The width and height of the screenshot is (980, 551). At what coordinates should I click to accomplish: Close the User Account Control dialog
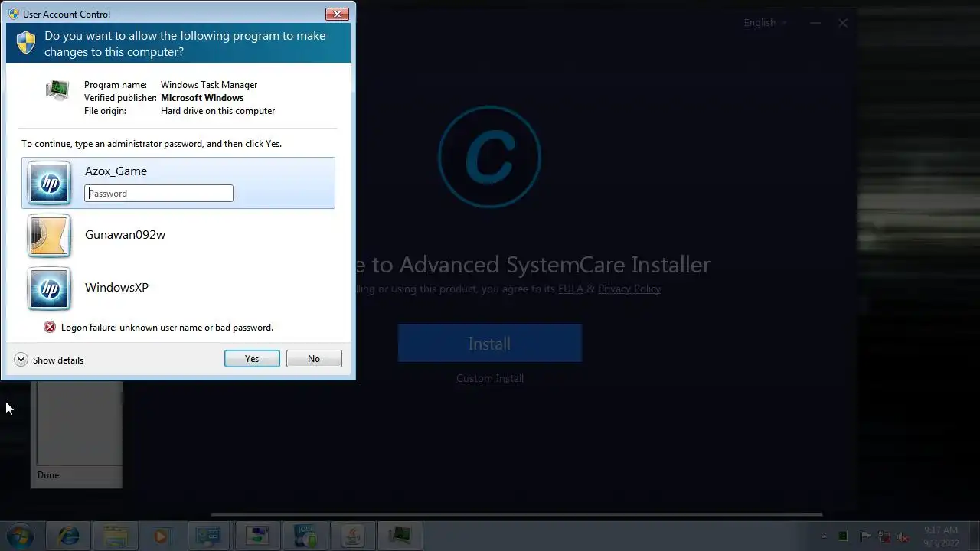[x=338, y=14]
